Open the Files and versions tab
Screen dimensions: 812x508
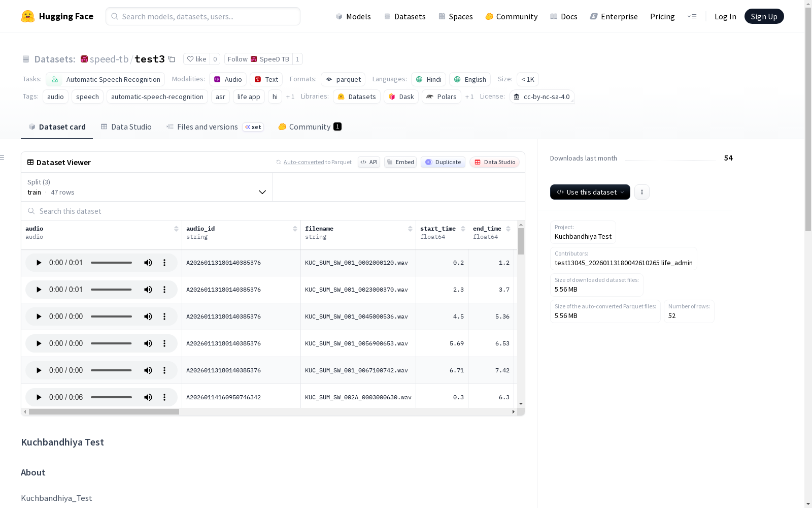point(215,127)
